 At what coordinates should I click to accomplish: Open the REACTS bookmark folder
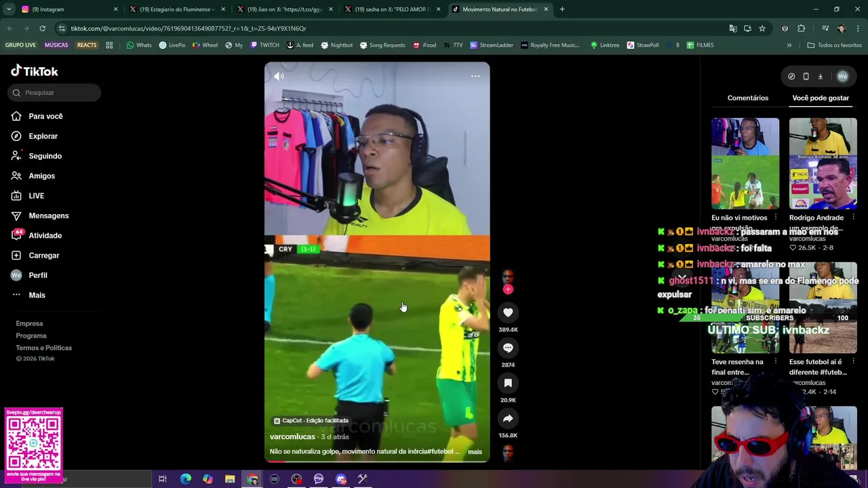87,45
